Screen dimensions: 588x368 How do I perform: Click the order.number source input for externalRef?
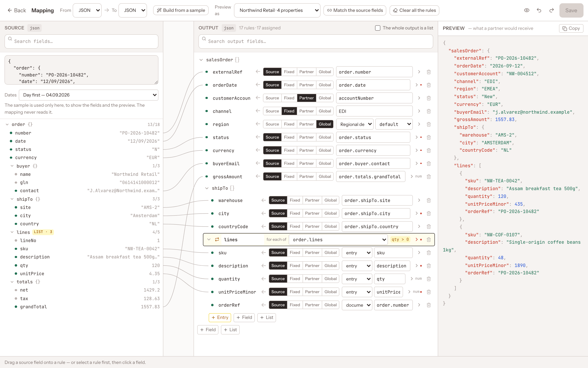374,72
